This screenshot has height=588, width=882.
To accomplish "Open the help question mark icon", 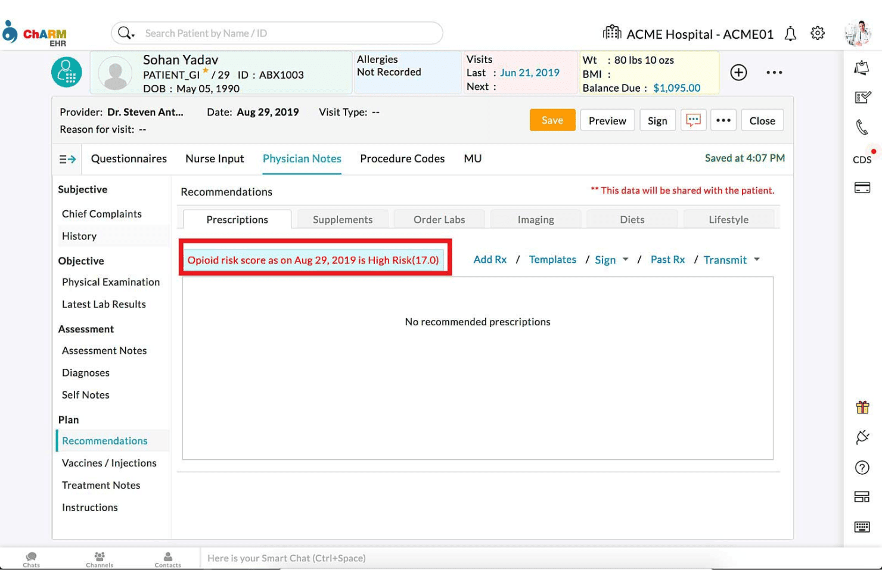I will pos(862,468).
